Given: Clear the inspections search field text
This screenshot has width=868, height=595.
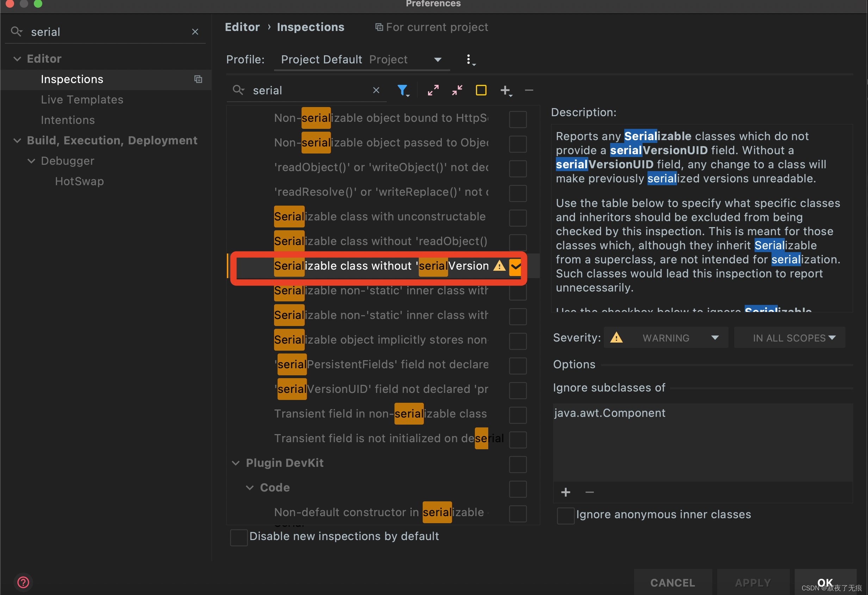Looking at the screenshot, I should click(x=376, y=90).
